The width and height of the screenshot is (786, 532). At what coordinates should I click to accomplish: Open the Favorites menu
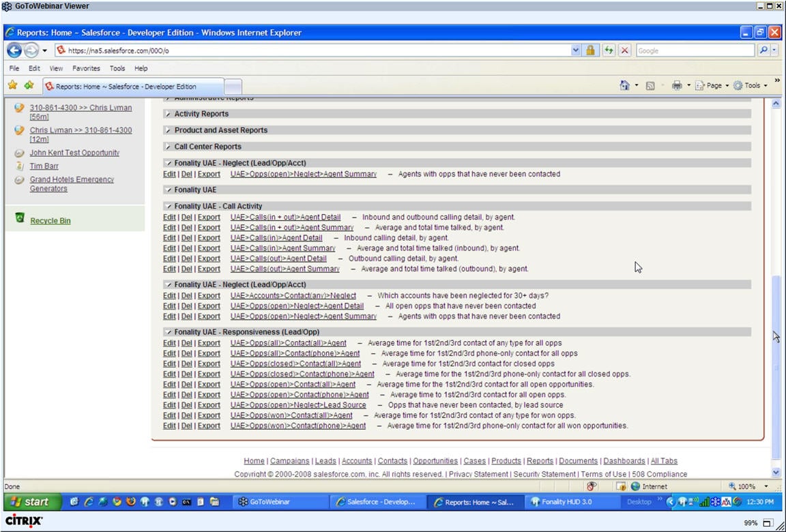pos(86,68)
